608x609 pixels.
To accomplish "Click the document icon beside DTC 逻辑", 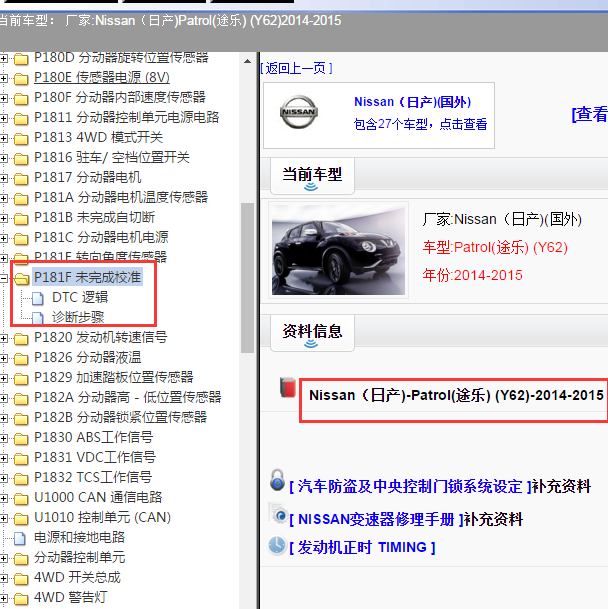I will (38, 298).
